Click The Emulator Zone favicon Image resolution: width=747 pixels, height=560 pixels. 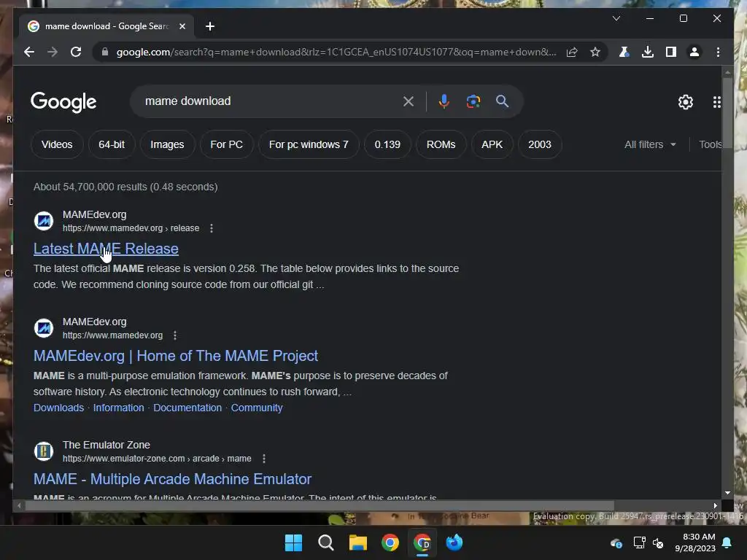click(44, 451)
